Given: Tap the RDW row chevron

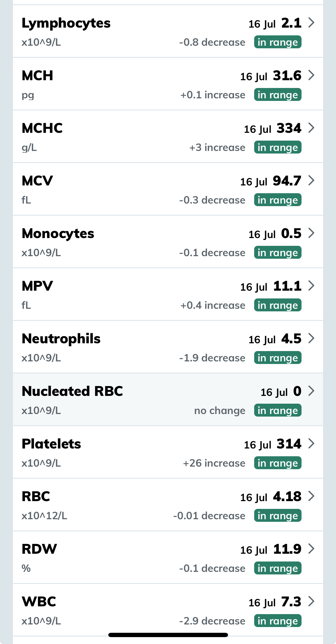Looking at the screenshot, I should click(311, 549).
